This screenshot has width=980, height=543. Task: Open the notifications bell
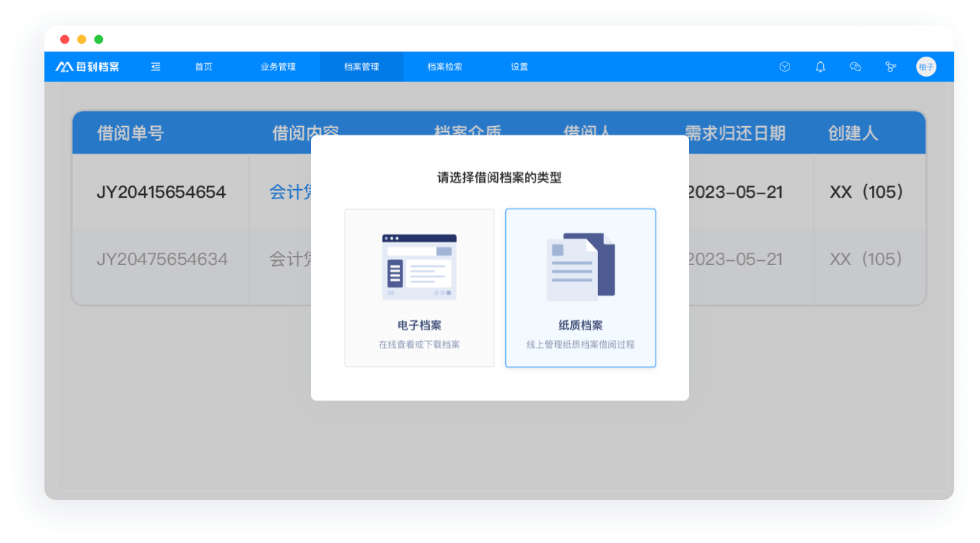pyautogui.click(x=820, y=67)
